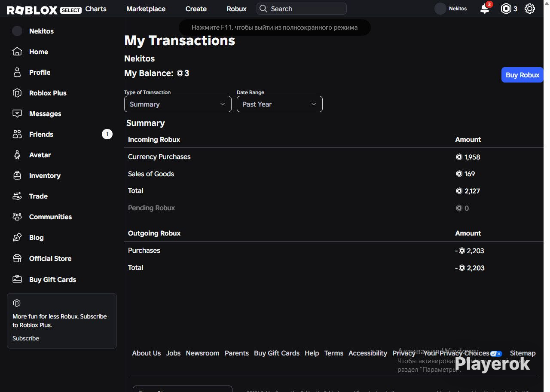Screen dimensions: 550x392
Task: Click the Profile person icon in the sidebar
Action: pos(17,72)
